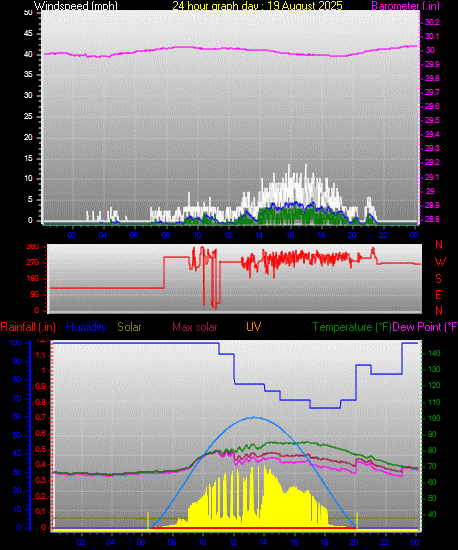
Task: Select the 29.4 barometer axis value
Action: pos(432,134)
